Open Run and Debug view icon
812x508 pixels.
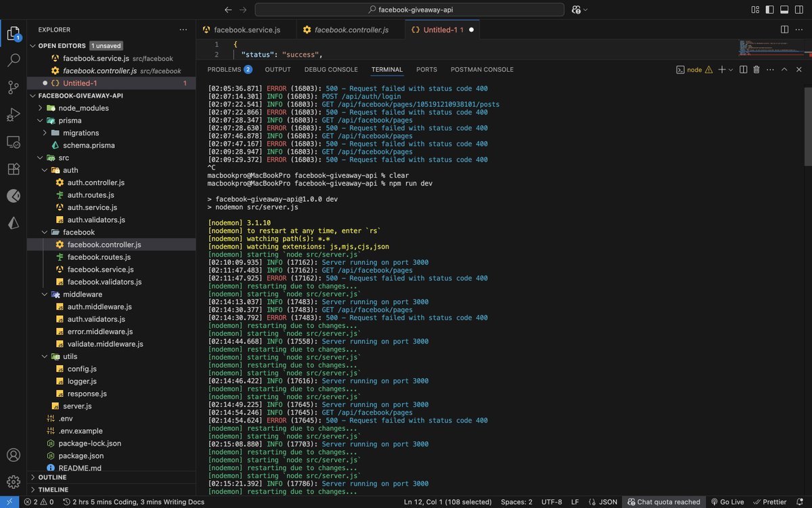(x=13, y=114)
